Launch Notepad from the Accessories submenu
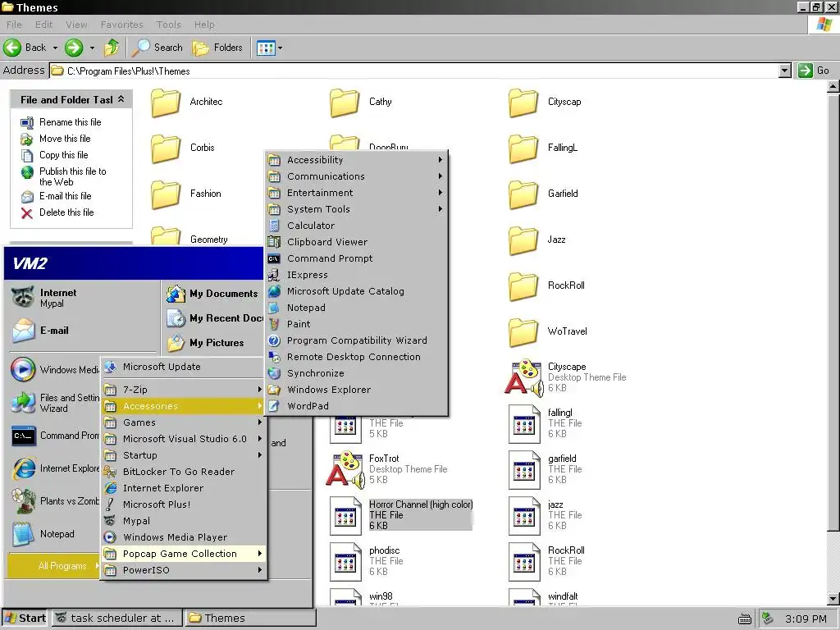840x630 pixels. (x=356, y=308)
